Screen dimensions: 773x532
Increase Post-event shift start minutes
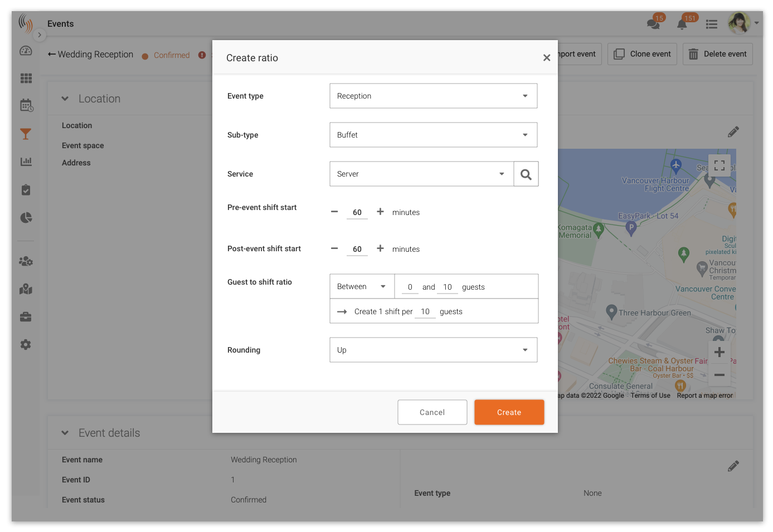click(380, 248)
